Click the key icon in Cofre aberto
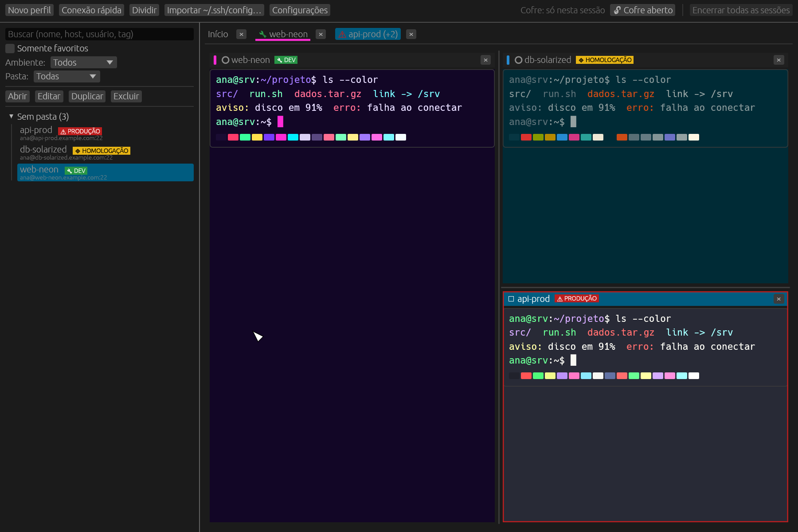 [617, 10]
